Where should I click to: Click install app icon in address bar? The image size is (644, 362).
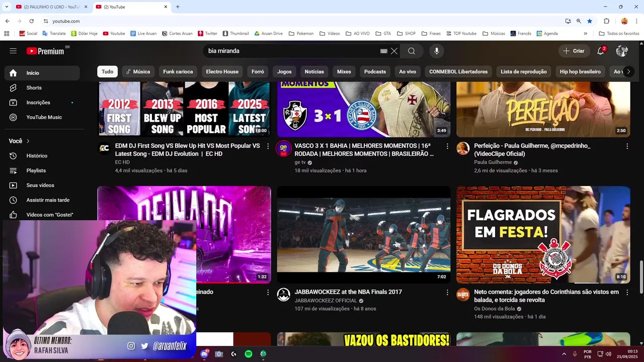click(568, 21)
